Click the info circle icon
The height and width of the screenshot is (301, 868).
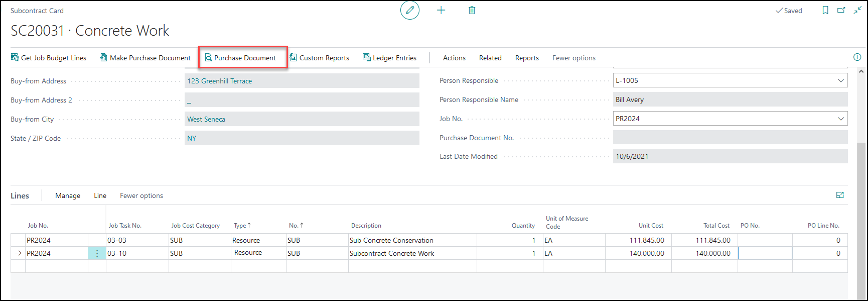[857, 57]
